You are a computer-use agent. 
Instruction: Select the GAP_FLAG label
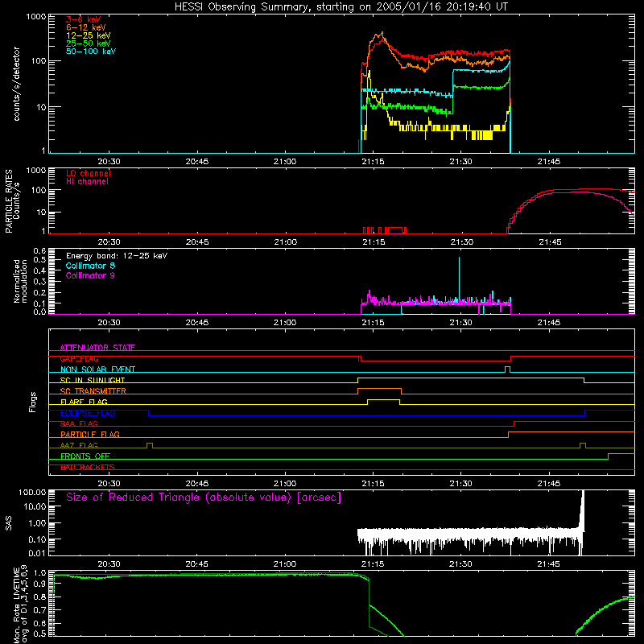(x=79, y=358)
